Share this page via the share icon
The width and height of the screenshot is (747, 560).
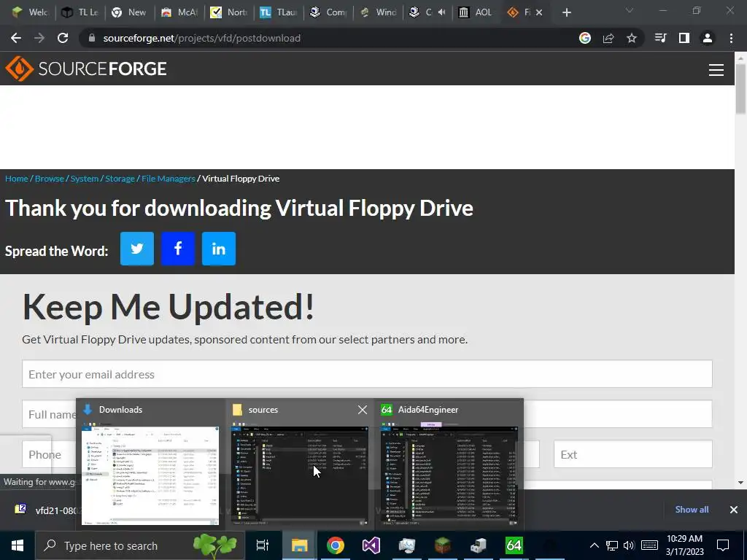click(x=608, y=38)
